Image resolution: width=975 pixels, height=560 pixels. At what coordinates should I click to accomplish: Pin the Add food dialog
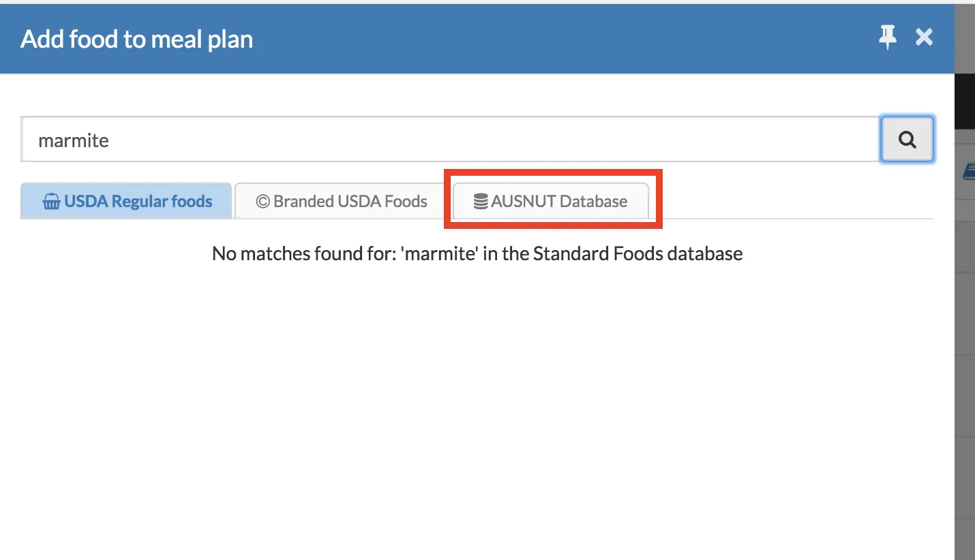[x=887, y=37]
